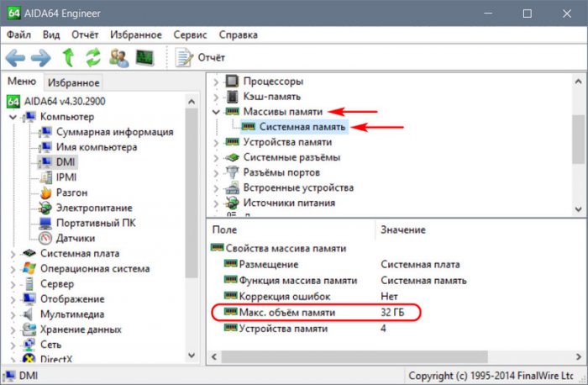Select the DMI tree item
This screenshot has width=588, height=385.
(66, 162)
